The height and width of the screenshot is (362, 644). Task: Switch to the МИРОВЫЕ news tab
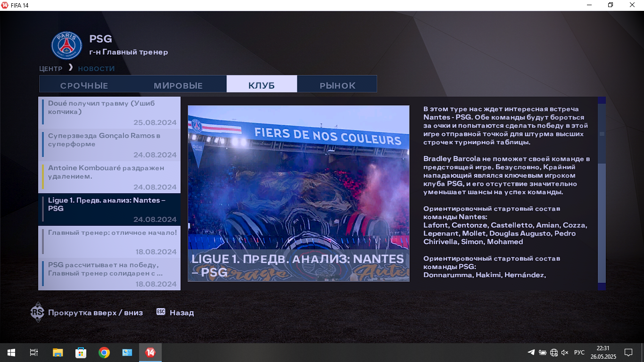(178, 85)
